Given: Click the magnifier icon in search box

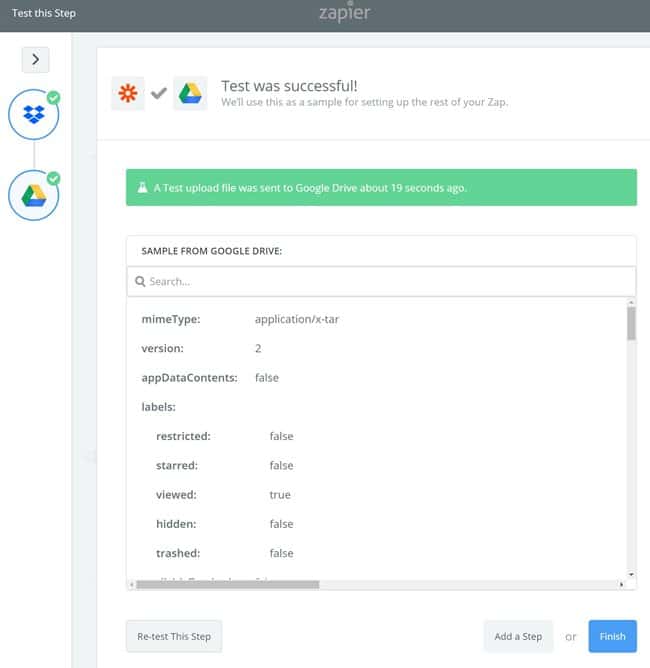Looking at the screenshot, I should tap(140, 282).
